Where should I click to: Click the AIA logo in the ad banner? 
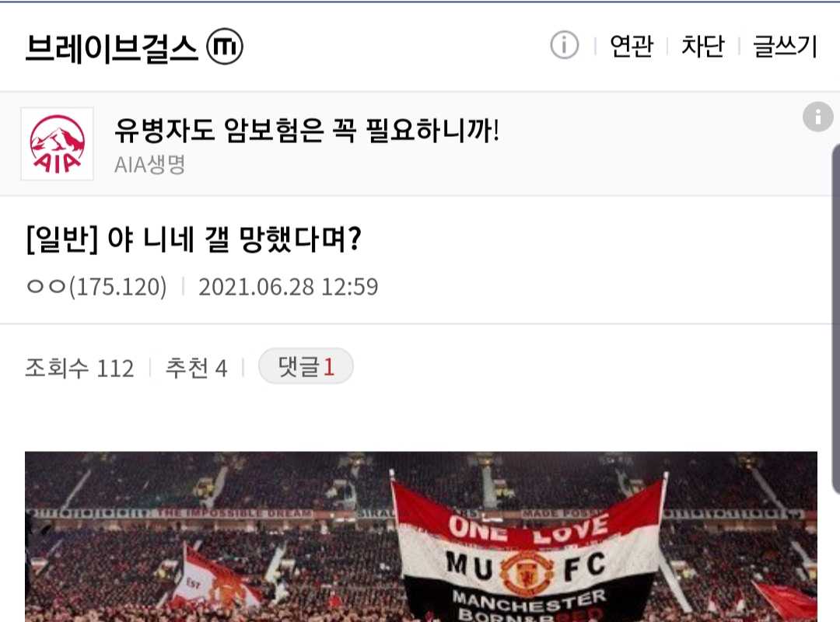coord(58,144)
